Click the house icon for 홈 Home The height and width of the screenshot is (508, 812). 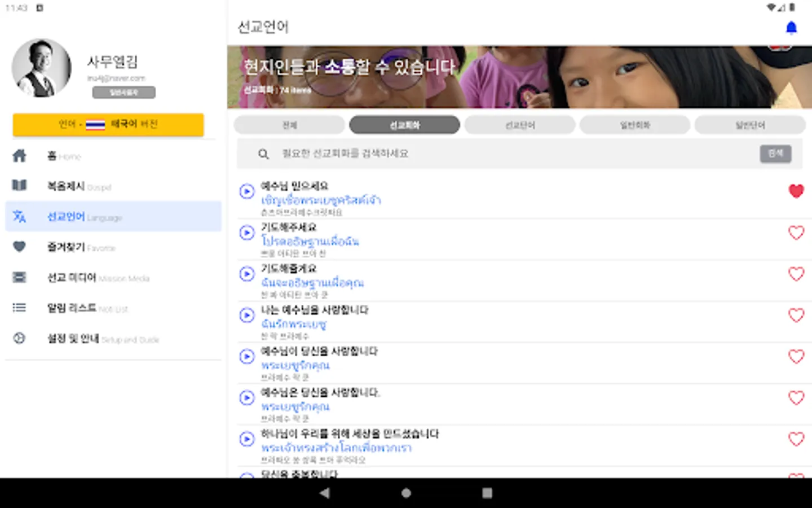pyautogui.click(x=19, y=156)
